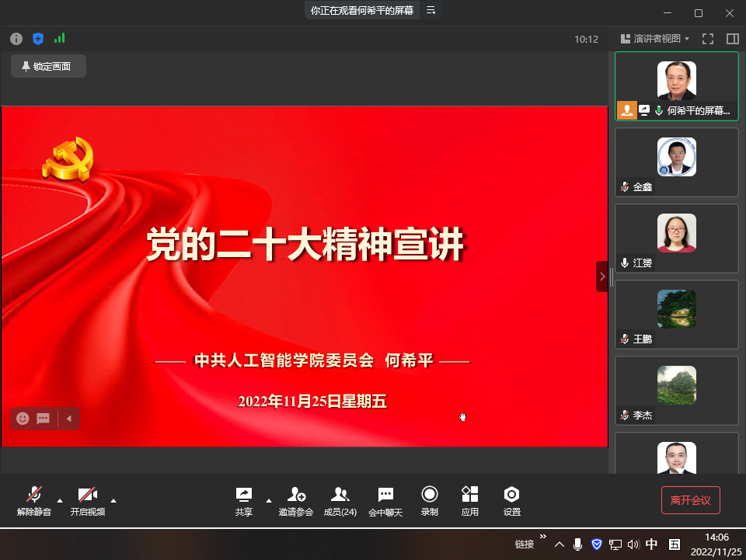Toggle the side panel layout icon
The height and width of the screenshot is (560, 746).
tap(732, 39)
